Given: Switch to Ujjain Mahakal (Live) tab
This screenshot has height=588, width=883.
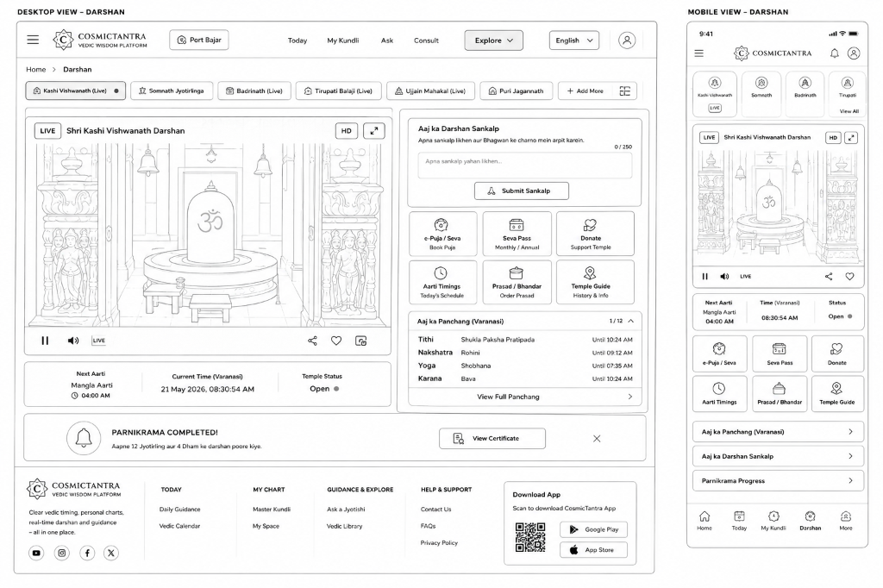Looking at the screenshot, I should coord(430,91).
